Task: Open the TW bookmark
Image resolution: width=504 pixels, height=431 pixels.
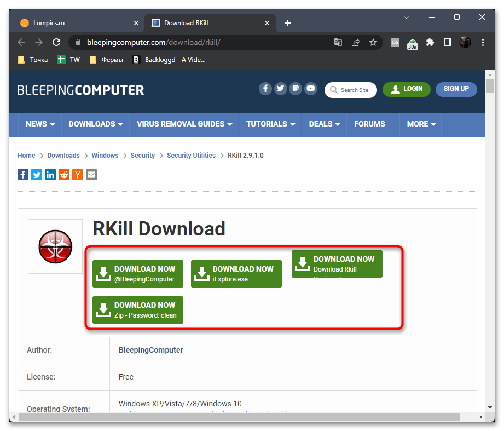Action: (x=68, y=60)
